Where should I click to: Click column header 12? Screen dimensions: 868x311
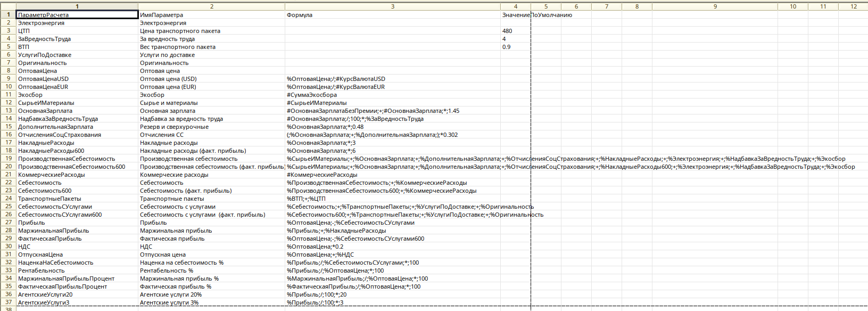pos(854,6)
